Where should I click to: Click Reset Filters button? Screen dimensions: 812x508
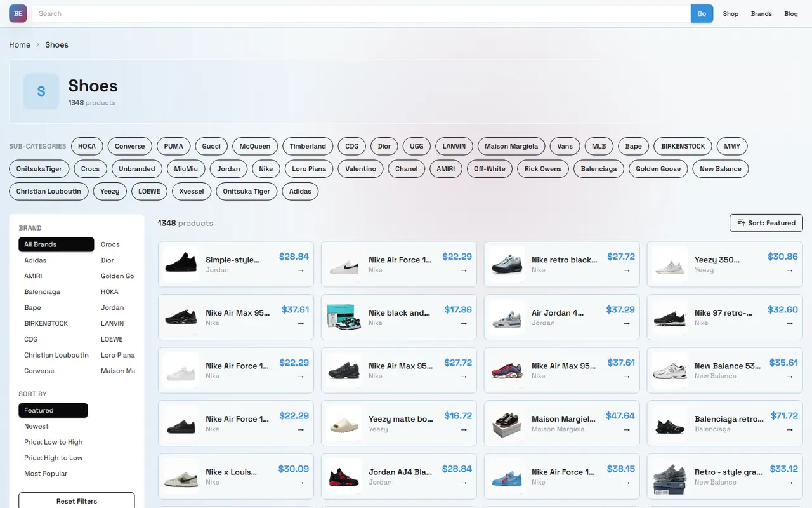tap(77, 501)
